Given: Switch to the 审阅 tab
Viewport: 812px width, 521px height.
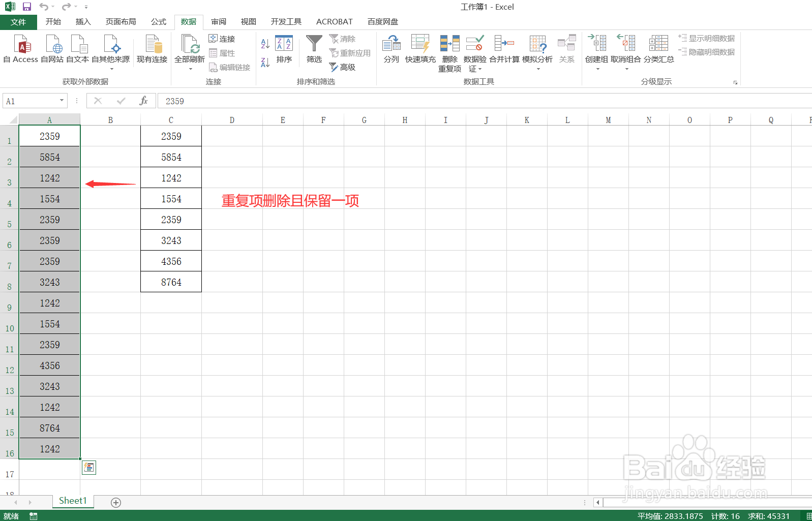Looking at the screenshot, I should click(219, 22).
